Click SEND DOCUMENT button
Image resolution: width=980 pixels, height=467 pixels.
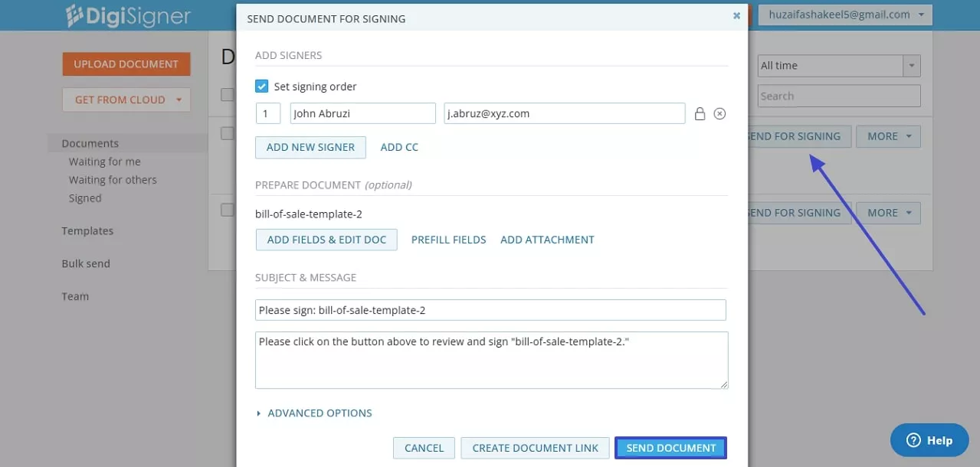pyautogui.click(x=670, y=448)
